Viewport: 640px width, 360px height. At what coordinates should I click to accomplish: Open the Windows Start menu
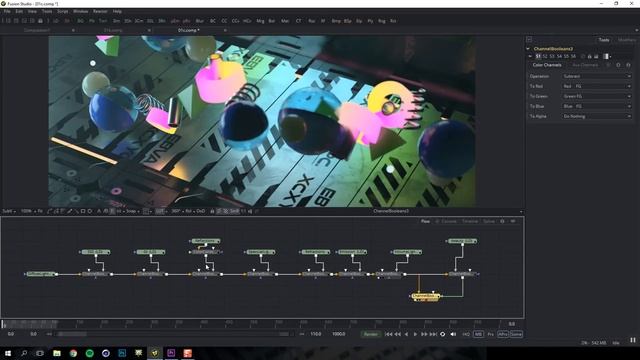click(8, 353)
